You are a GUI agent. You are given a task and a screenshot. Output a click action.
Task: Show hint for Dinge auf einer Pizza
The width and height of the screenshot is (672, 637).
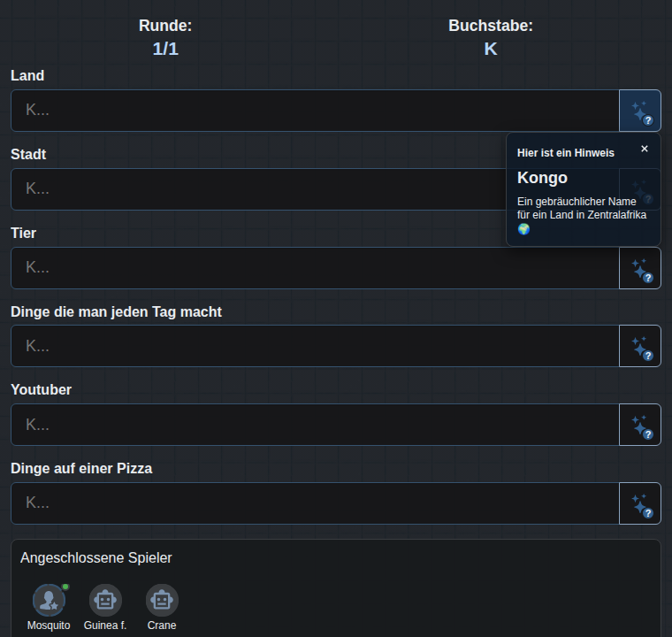640,503
